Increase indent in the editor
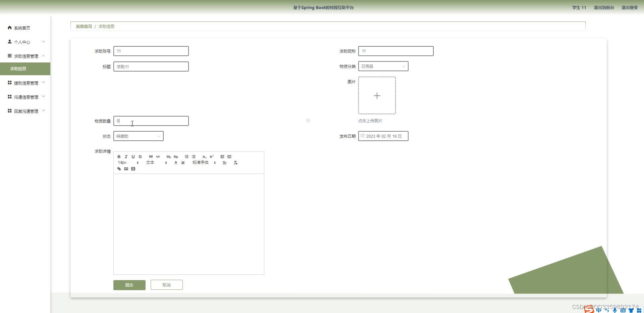The image size is (644, 313). tap(229, 156)
